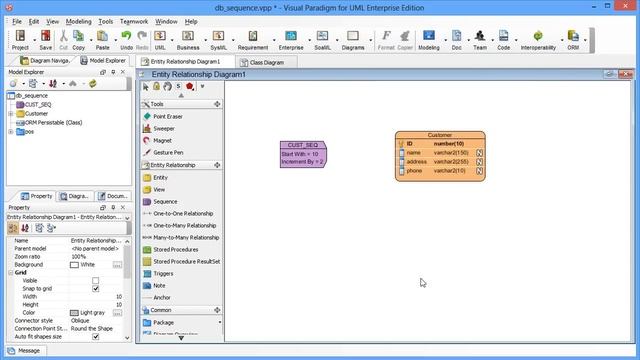Screen dimensions: 640x360
Task: Undo the last action
Action: point(127,40)
